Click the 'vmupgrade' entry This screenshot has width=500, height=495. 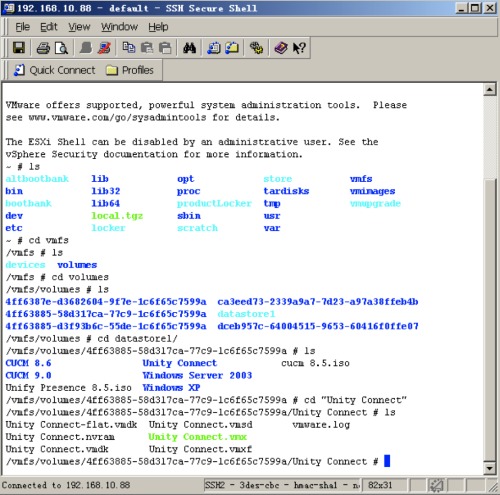tap(375, 204)
